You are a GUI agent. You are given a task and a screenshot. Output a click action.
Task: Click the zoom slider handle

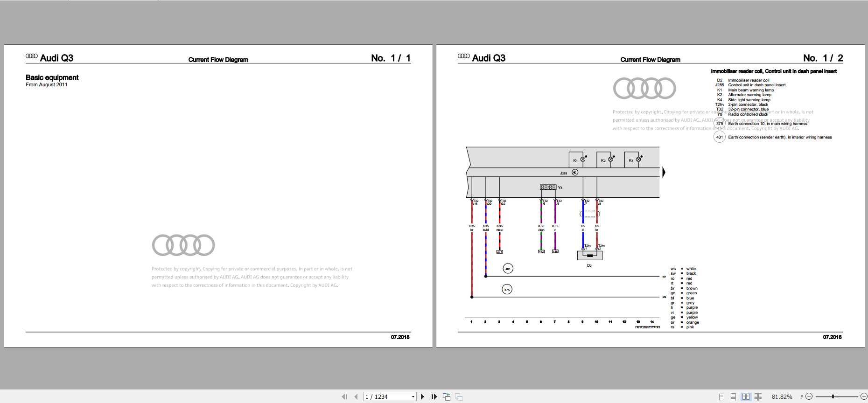[833, 396]
